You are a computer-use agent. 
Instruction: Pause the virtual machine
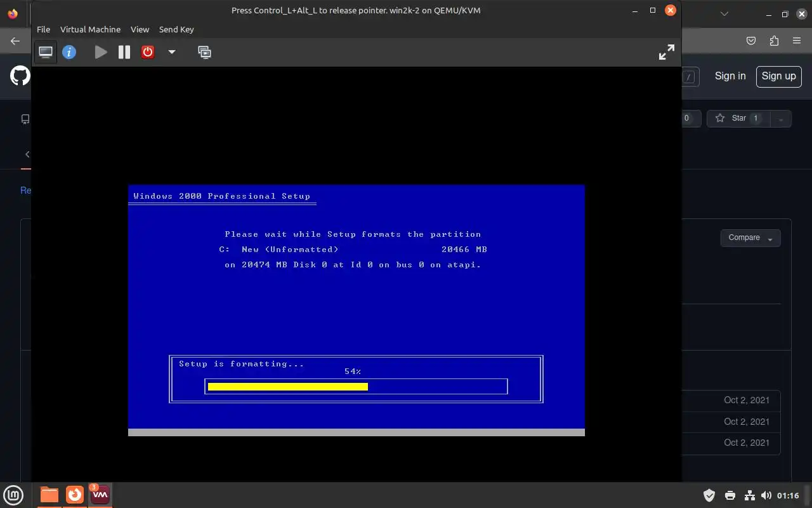(x=124, y=52)
